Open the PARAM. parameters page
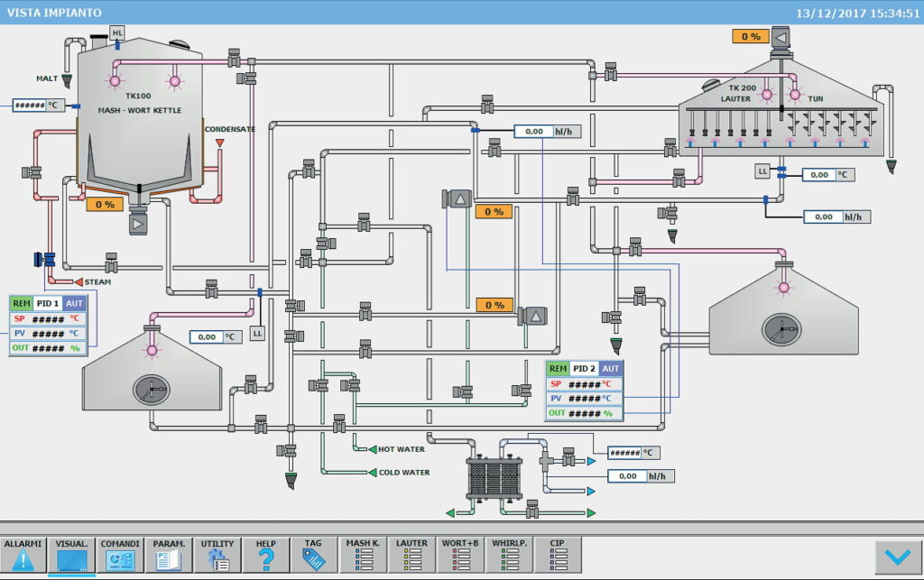 [169, 555]
